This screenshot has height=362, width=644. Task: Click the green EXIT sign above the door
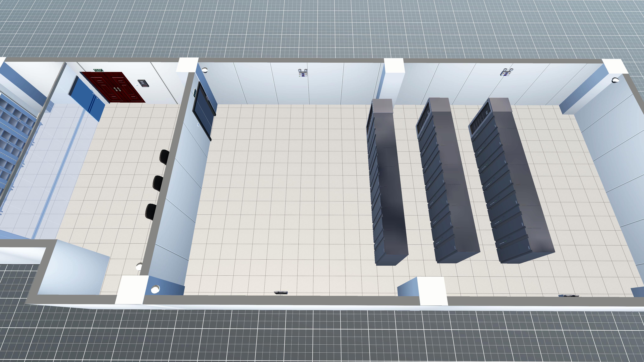point(98,70)
